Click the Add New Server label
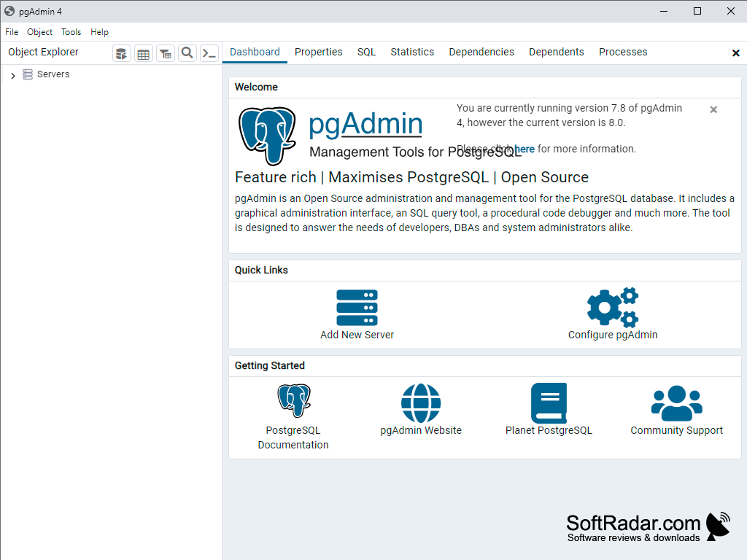This screenshot has height=560, width=747. coord(357,335)
